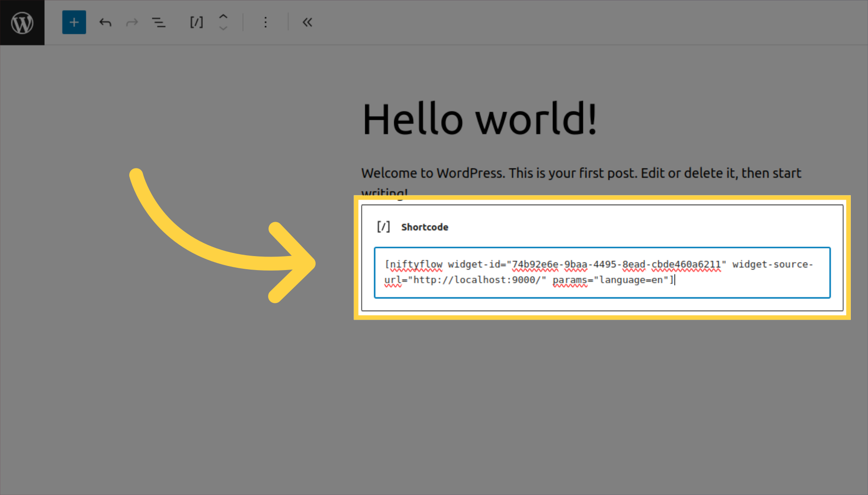
Task: Move the block down with the arrow
Action: click(x=223, y=28)
